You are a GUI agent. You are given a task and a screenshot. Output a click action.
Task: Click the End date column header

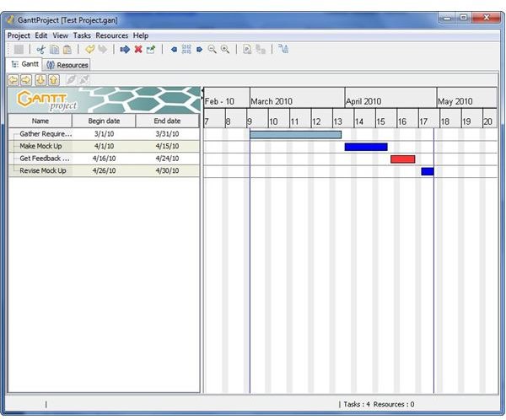(x=167, y=121)
